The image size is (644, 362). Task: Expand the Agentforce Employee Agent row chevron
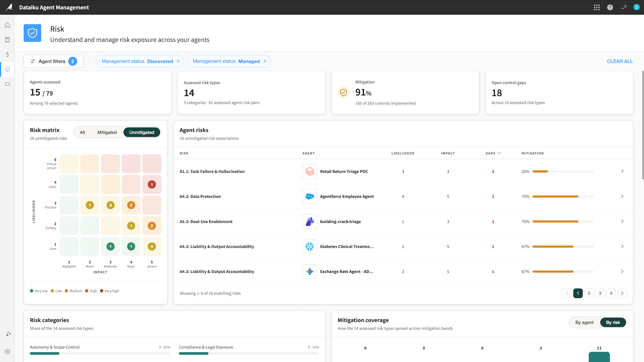coord(622,196)
